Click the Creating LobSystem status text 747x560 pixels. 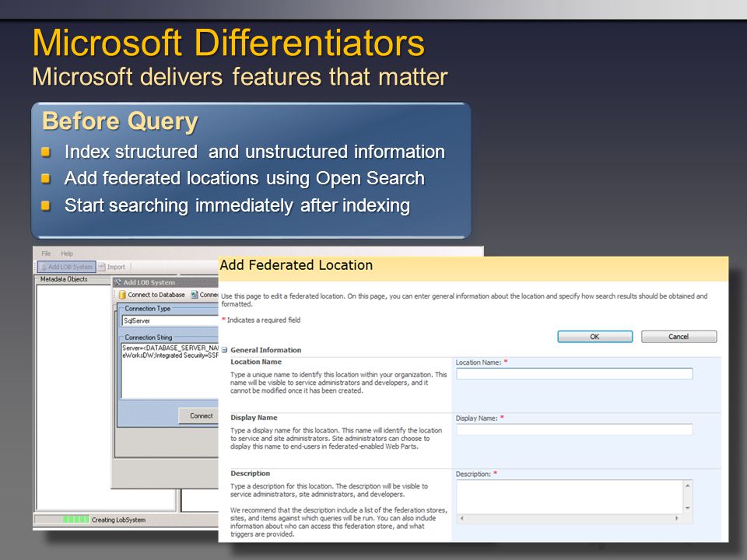click(118, 520)
